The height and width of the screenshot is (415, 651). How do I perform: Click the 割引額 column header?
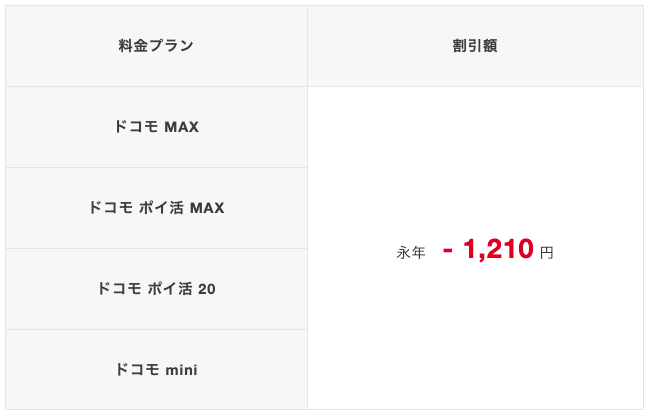click(x=475, y=46)
